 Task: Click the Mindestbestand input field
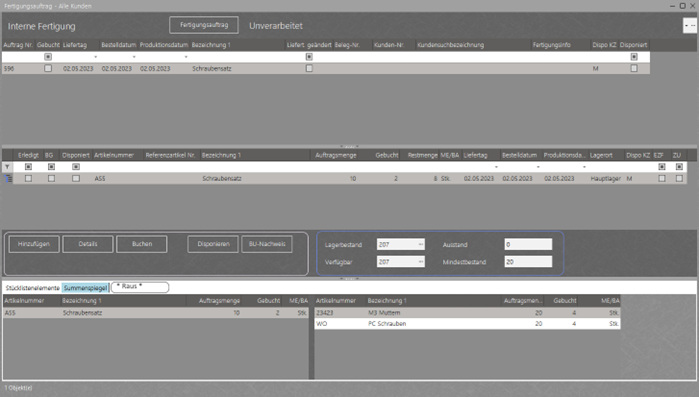[528, 262]
